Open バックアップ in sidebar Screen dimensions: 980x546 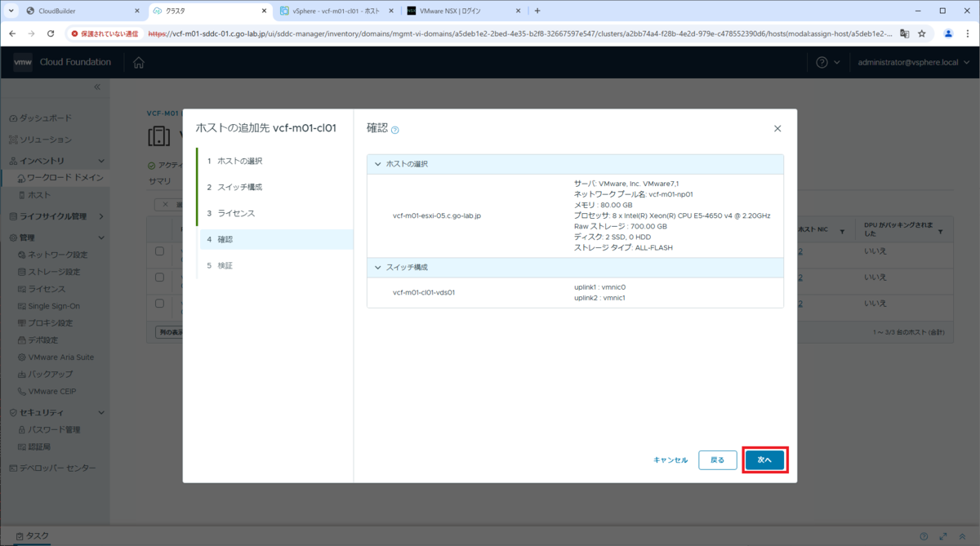pyautogui.click(x=46, y=374)
